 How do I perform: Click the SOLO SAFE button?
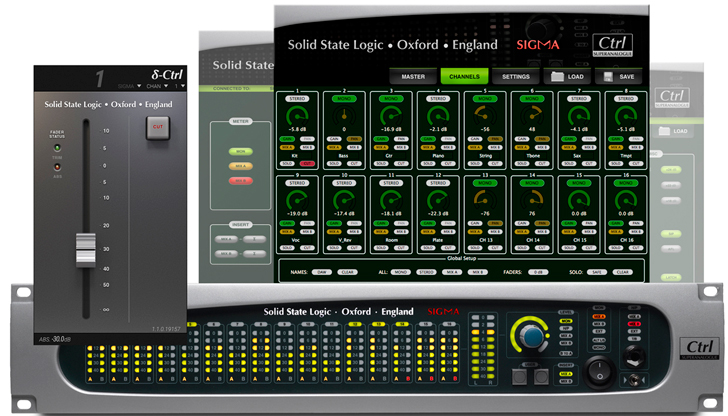tap(597, 272)
